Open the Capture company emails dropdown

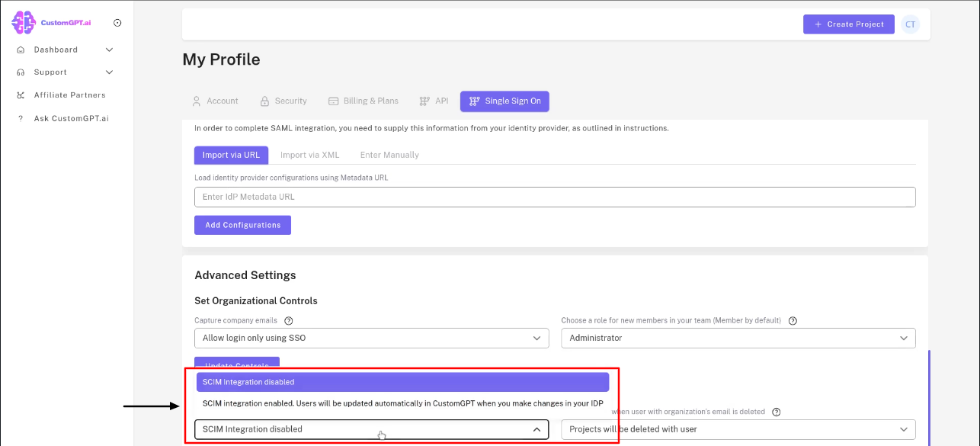tap(371, 338)
